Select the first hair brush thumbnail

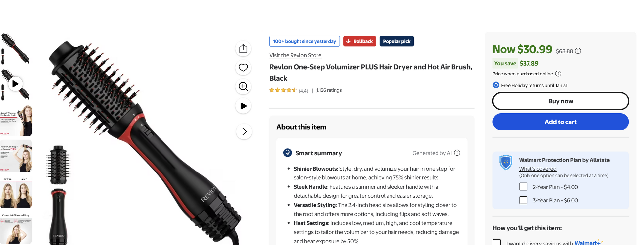click(16, 49)
